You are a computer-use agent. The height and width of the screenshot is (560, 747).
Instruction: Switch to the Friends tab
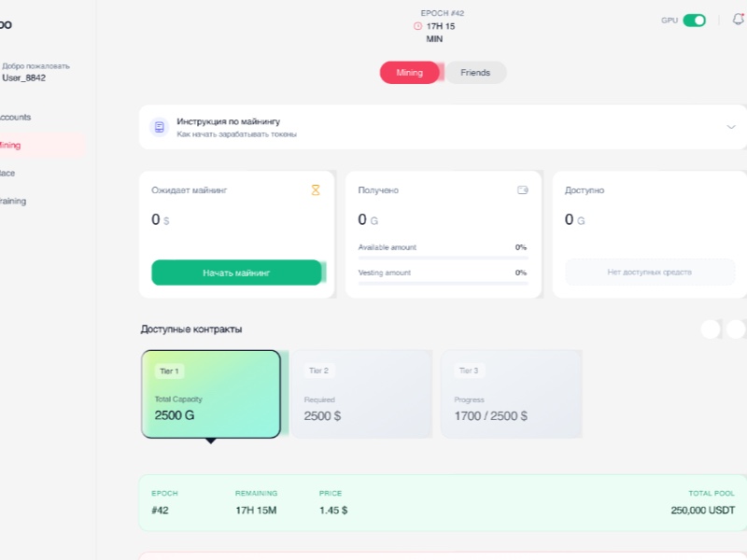tap(475, 71)
